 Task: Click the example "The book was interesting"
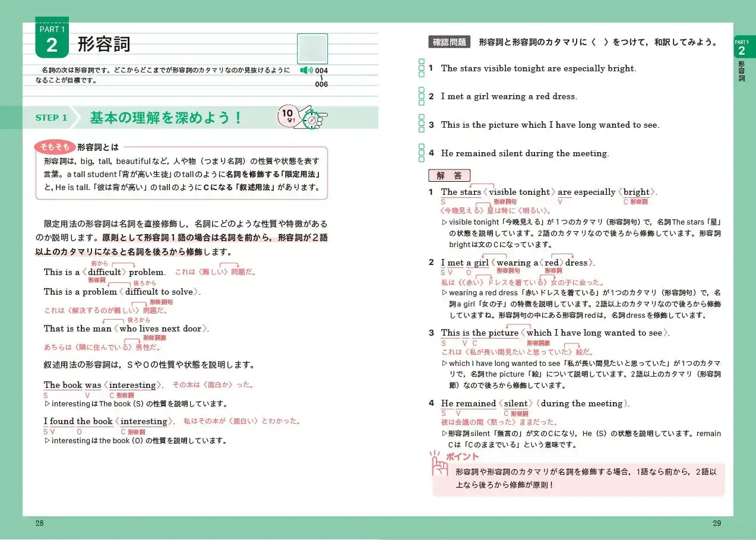pyautogui.click(x=103, y=385)
